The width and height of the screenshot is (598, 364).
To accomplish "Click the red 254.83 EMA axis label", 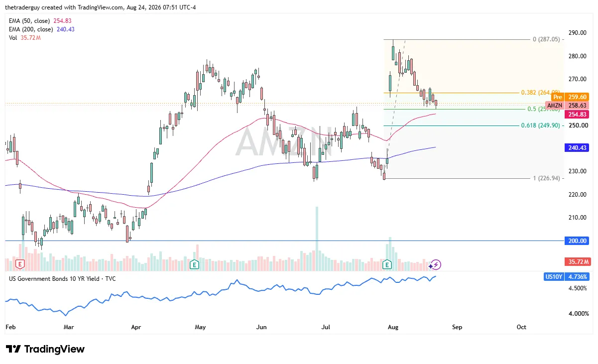I will (578, 114).
